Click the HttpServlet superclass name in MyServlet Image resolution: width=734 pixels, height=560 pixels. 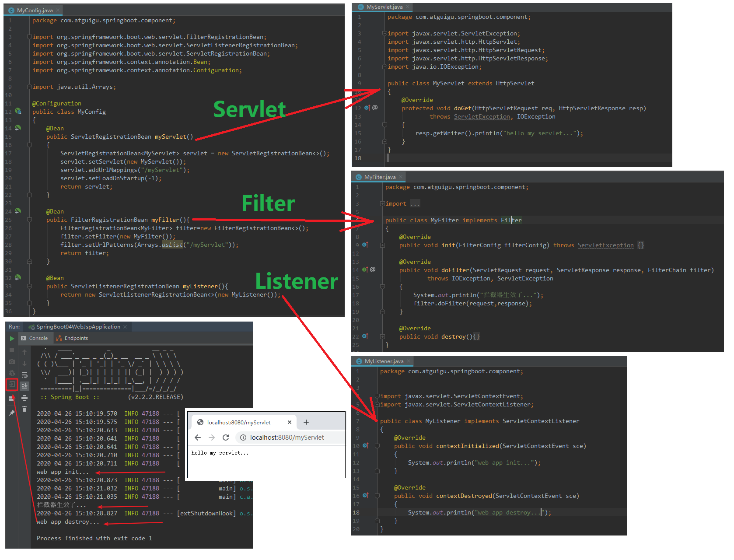(515, 83)
